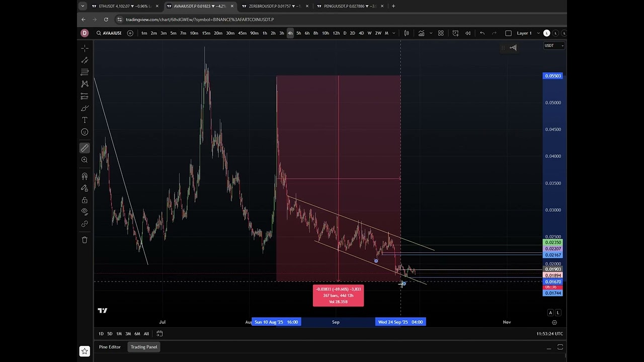Viewport: 644px width, 362px height.
Task: Open the chart settings gear icon
Action: (554, 322)
